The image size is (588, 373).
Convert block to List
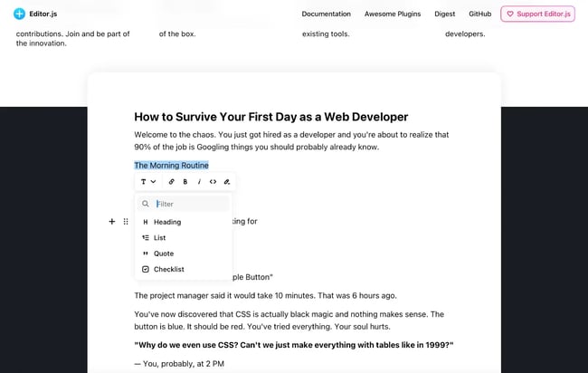[x=183, y=237]
